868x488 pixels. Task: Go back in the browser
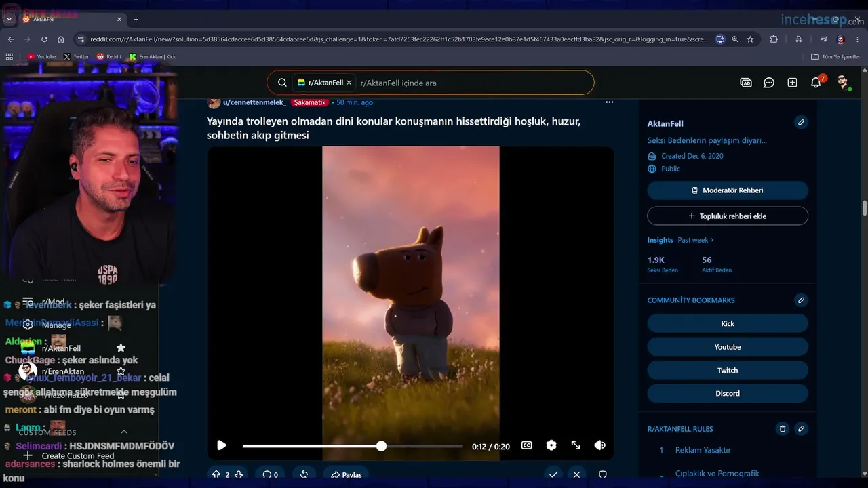[x=10, y=39]
